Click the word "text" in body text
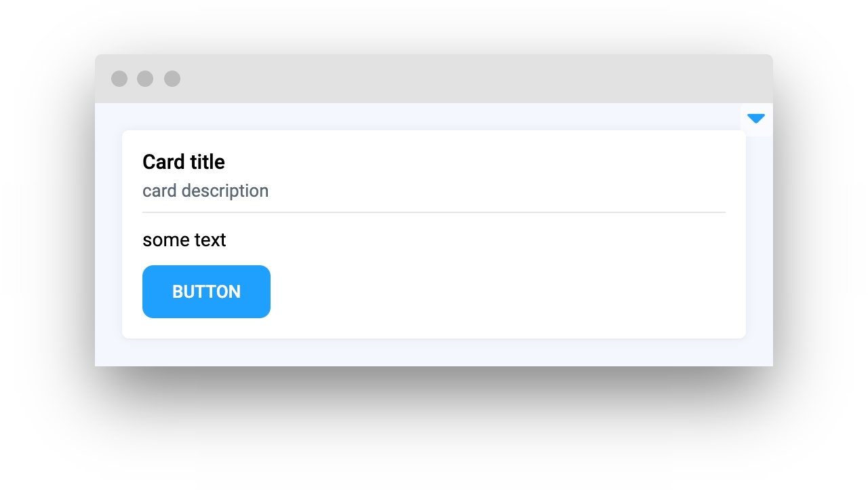The image size is (868, 502). [x=208, y=240]
